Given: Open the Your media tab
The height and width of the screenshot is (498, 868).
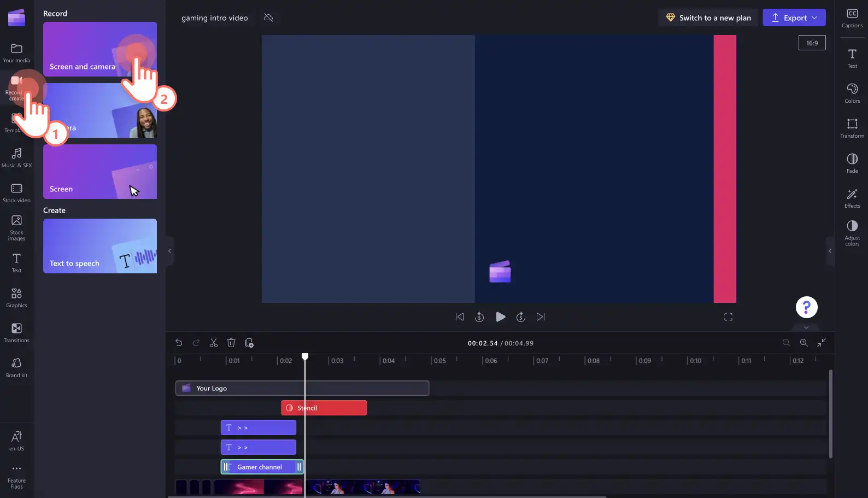Looking at the screenshot, I should click(x=16, y=52).
